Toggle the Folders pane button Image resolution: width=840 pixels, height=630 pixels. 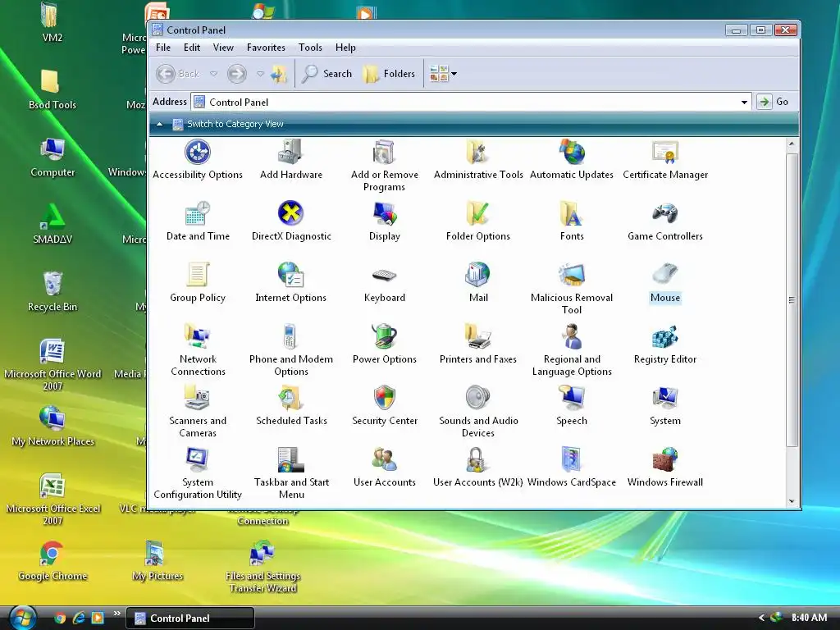[x=389, y=74]
